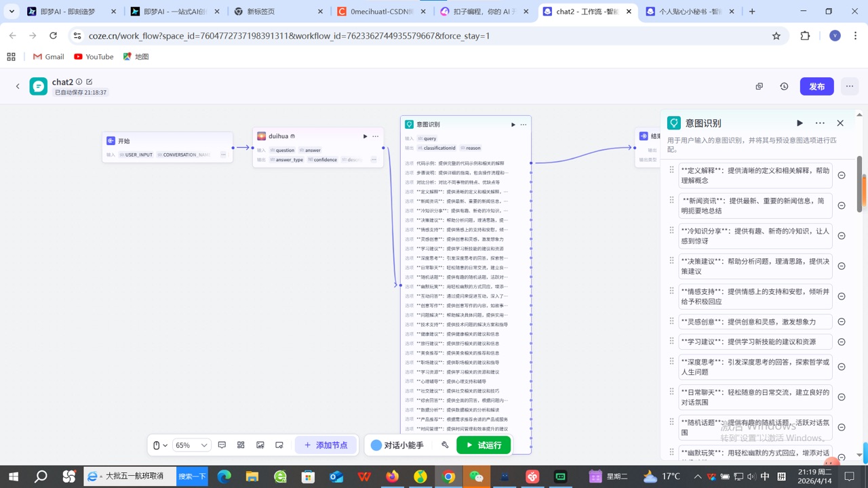Open the 地图 maps bookmark
868x488 pixels.
[136, 57]
